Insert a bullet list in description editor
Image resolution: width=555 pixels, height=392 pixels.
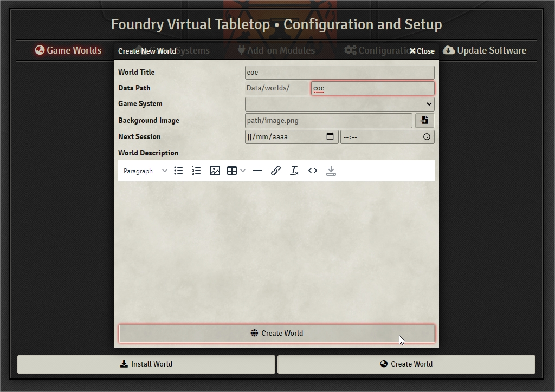[178, 171]
